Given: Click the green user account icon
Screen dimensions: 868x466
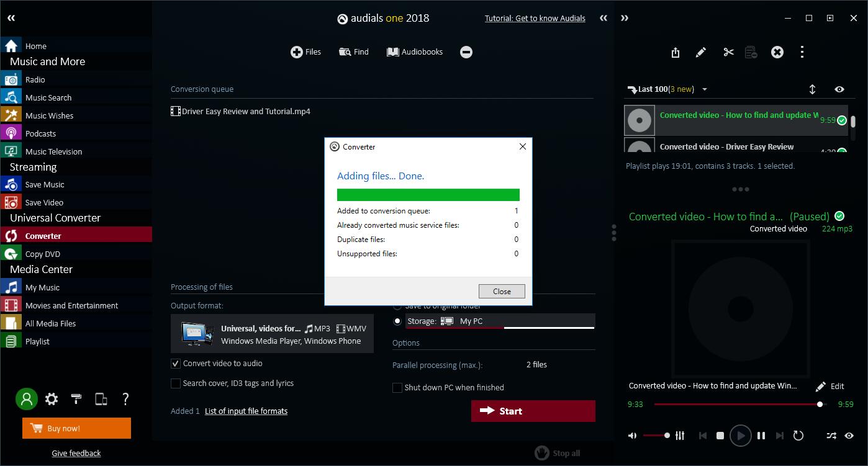Looking at the screenshot, I should tap(27, 399).
